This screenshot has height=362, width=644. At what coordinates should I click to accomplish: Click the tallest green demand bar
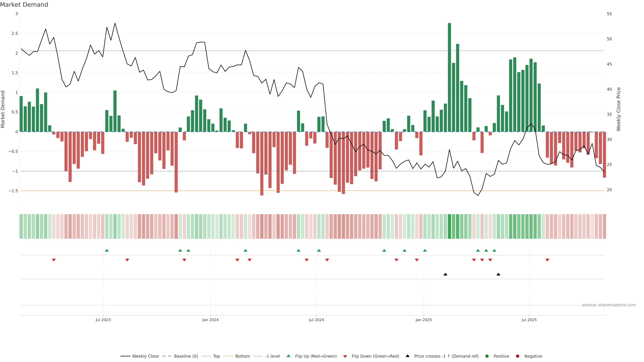pos(449,77)
